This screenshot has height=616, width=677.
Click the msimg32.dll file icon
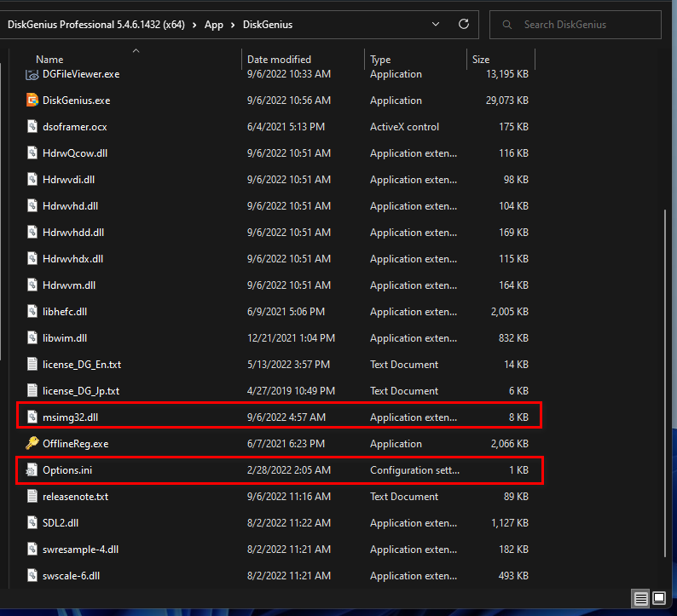(32, 417)
